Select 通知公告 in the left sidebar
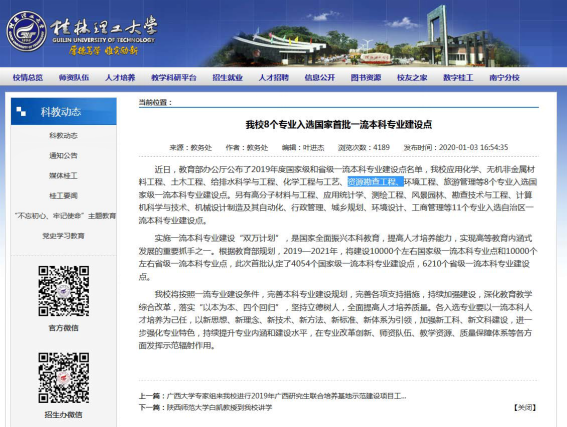This screenshot has width=567, height=427. click(x=63, y=155)
